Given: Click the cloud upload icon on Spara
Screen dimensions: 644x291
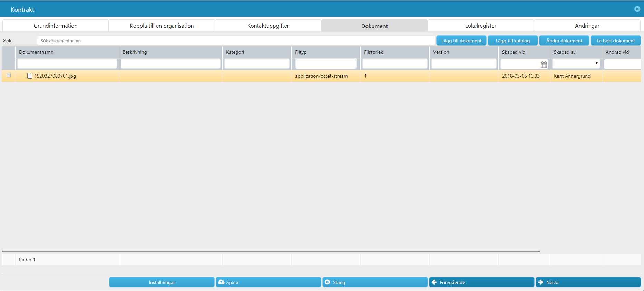Looking at the screenshot, I should pos(221,282).
